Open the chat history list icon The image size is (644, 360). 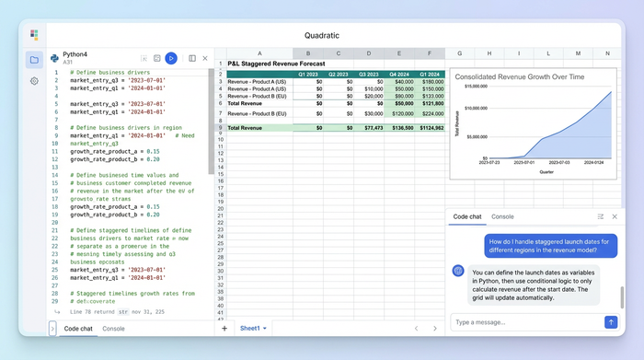click(601, 216)
